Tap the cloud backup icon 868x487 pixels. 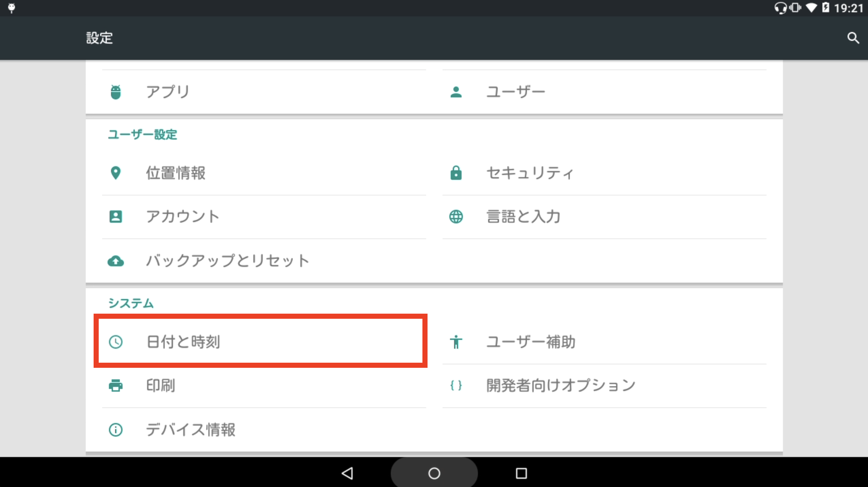pyautogui.click(x=116, y=261)
